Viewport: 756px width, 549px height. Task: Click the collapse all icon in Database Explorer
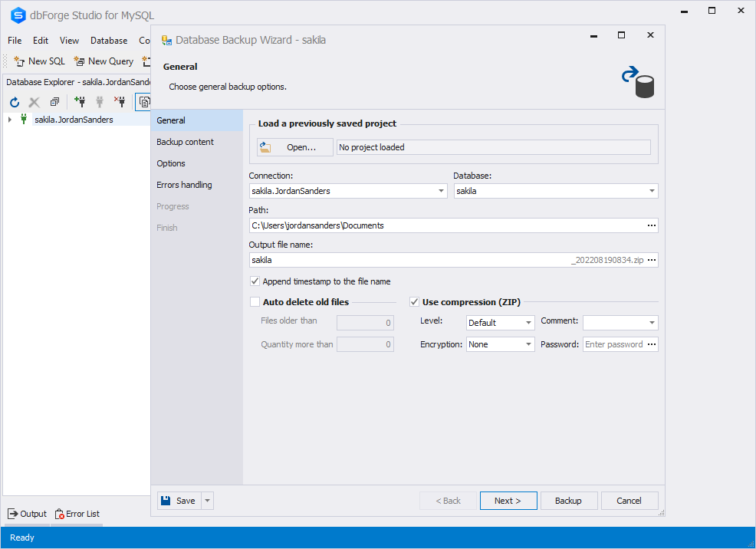pyautogui.click(x=54, y=102)
